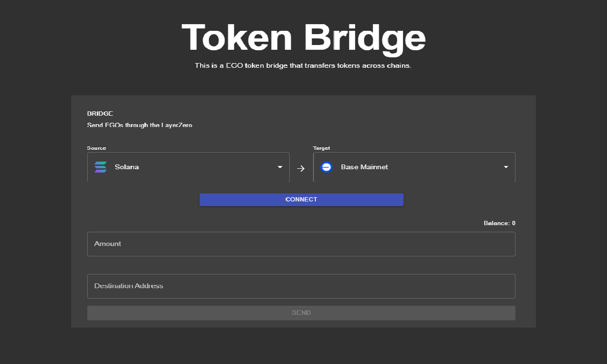Click the SEND button

coord(301,312)
